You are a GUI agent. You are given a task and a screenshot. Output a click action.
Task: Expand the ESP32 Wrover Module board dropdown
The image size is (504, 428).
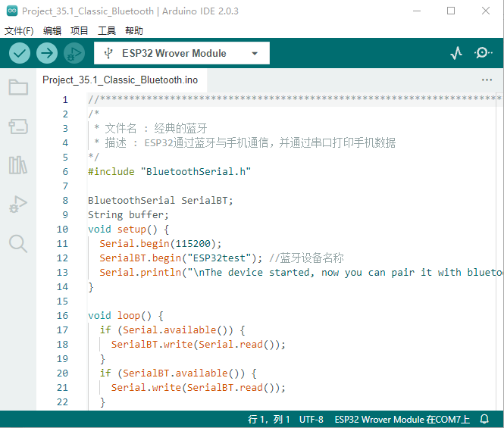[181, 53]
